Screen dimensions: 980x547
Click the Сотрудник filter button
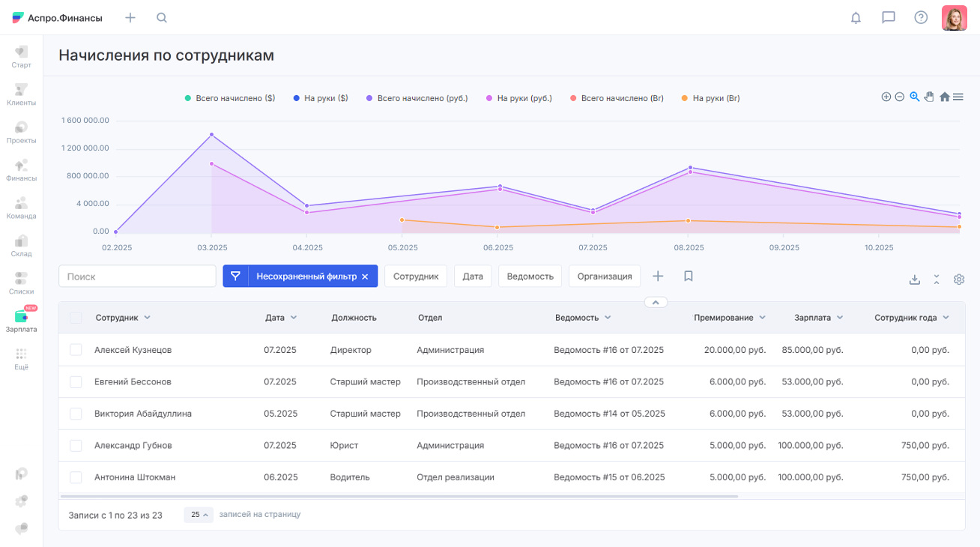coord(416,276)
